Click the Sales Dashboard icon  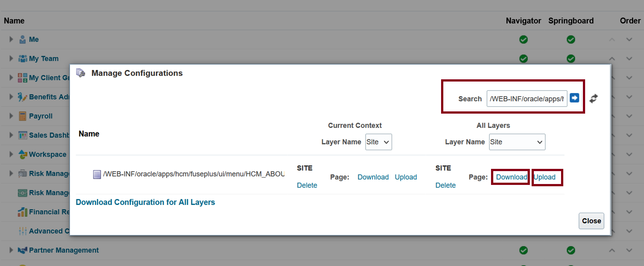point(23,135)
